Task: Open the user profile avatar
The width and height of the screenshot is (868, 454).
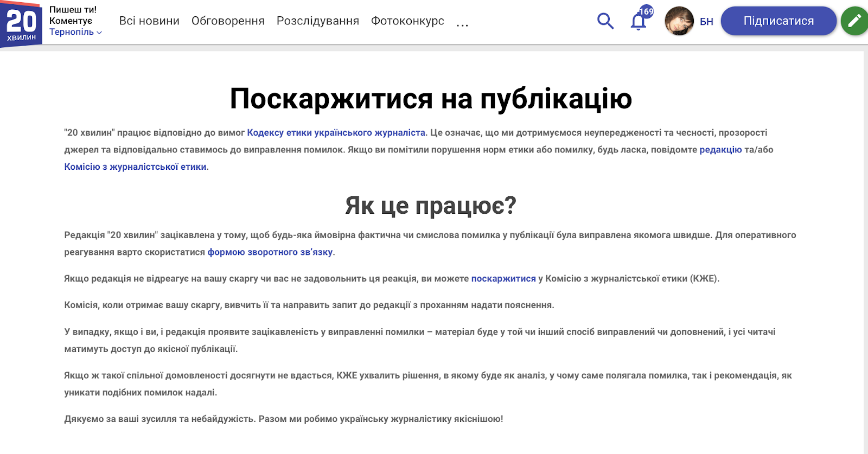Action: [x=679, y=21]
